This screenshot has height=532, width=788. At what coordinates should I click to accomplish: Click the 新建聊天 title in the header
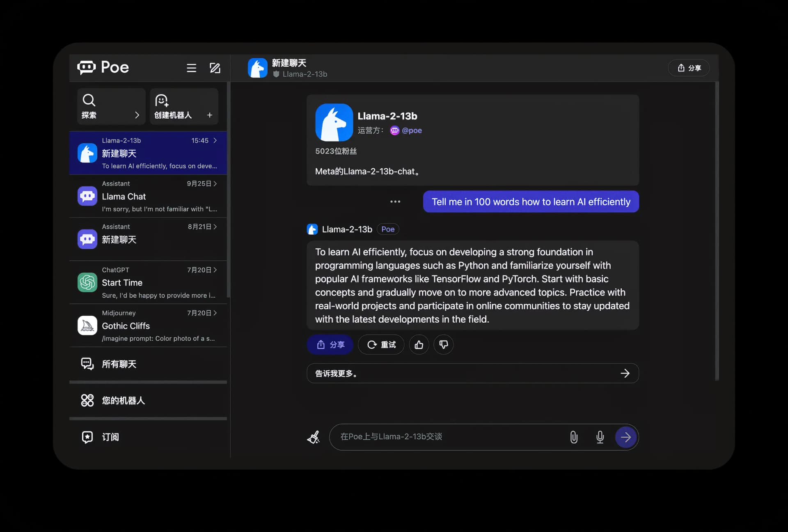click(289, 63)
